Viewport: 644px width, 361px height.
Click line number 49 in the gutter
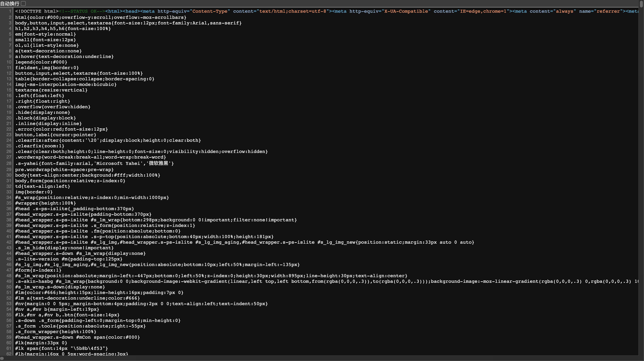pyautogui.click(x=9, y=281)
